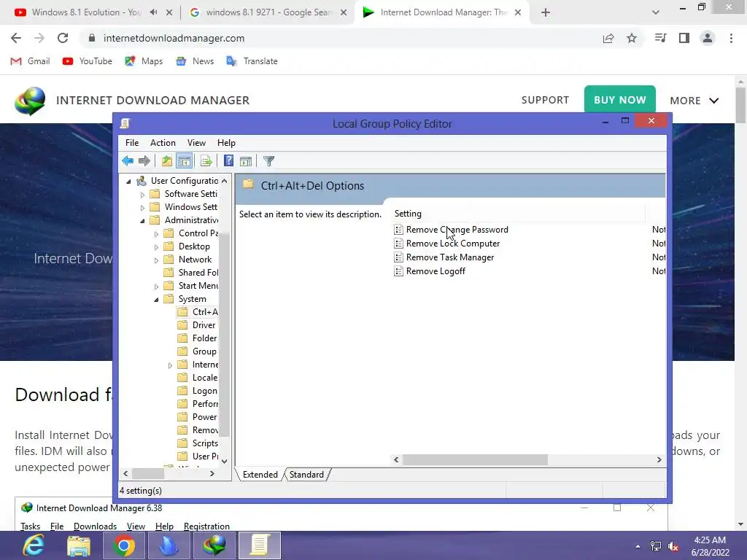The height and width of the screenshot is (560, 747).
Task: Bookmark this page with the star icon
Action: (x=632, y=38)
